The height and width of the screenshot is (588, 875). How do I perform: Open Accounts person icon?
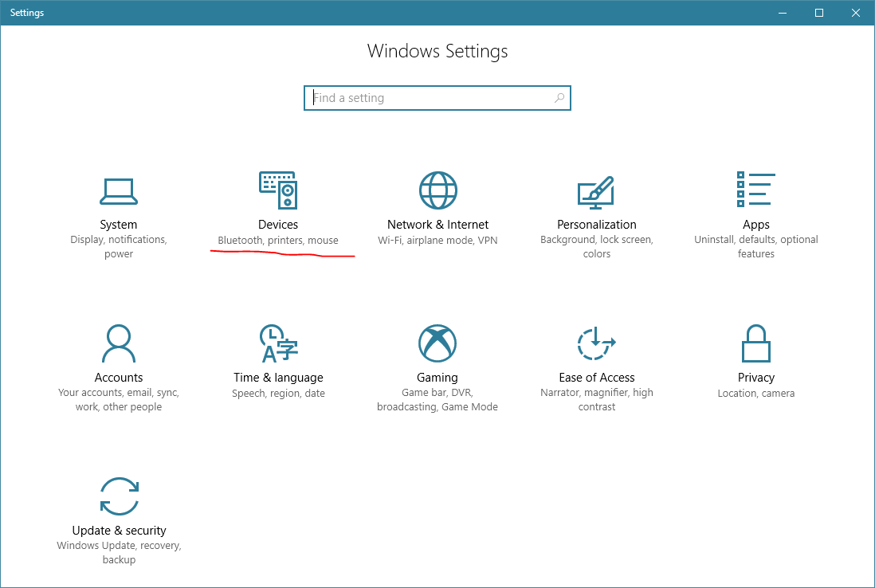pos(119,343)
